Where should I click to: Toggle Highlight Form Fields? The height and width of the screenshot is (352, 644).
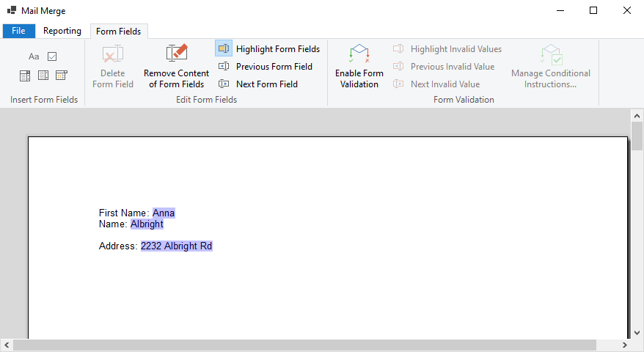pos(268,49)
